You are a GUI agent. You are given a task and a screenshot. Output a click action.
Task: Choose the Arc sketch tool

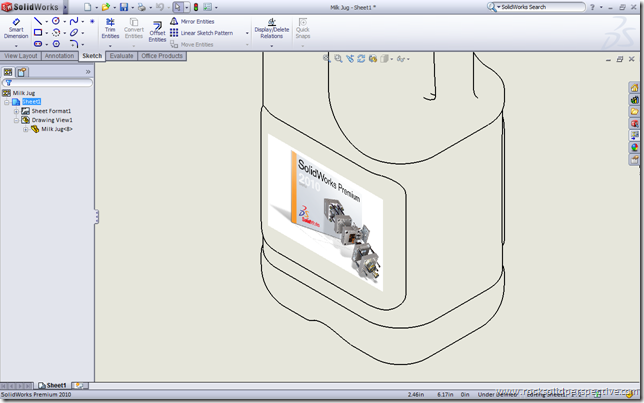point(56,32)
